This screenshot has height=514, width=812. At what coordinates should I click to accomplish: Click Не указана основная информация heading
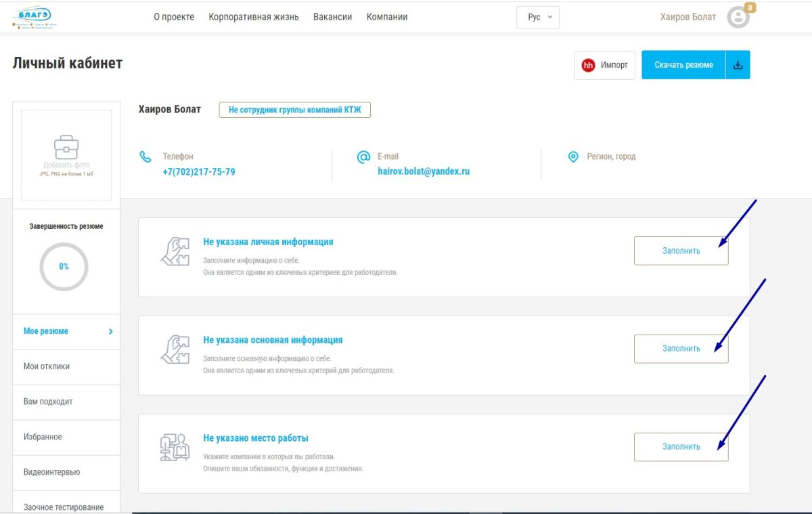273,340
